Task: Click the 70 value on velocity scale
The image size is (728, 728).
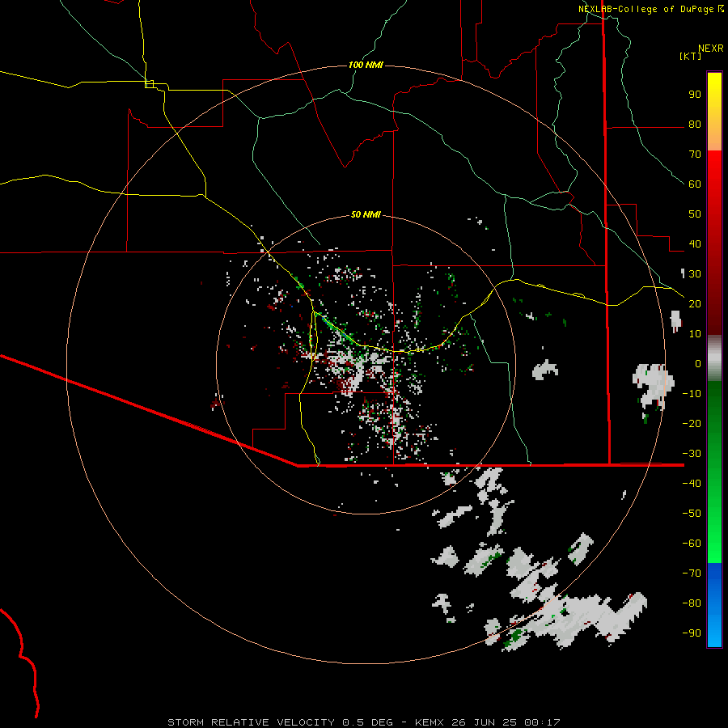Action: 695,154
